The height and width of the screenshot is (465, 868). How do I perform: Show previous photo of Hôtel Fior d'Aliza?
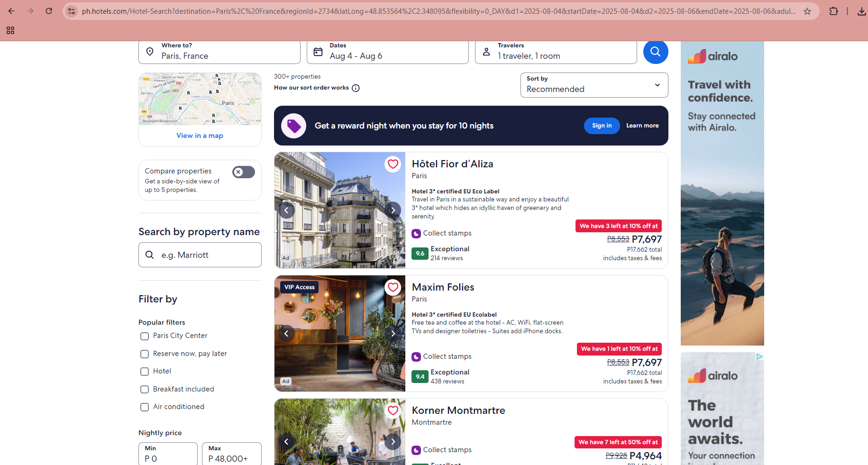pyautogui.click(x=286, y=210)
